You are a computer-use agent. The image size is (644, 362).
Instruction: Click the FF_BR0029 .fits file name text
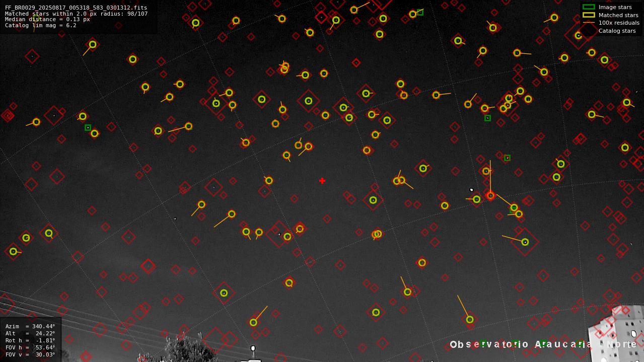pyautogui.click(x=76, y=8)
